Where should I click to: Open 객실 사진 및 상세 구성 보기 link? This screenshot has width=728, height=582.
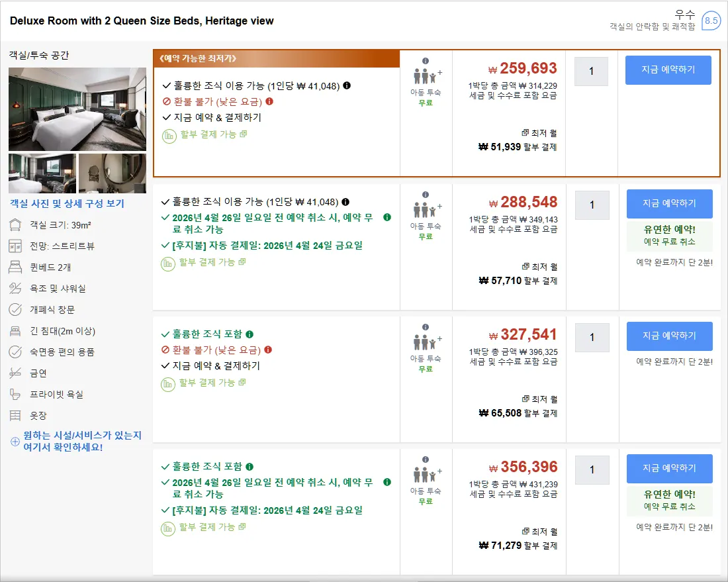coord(68,203)
